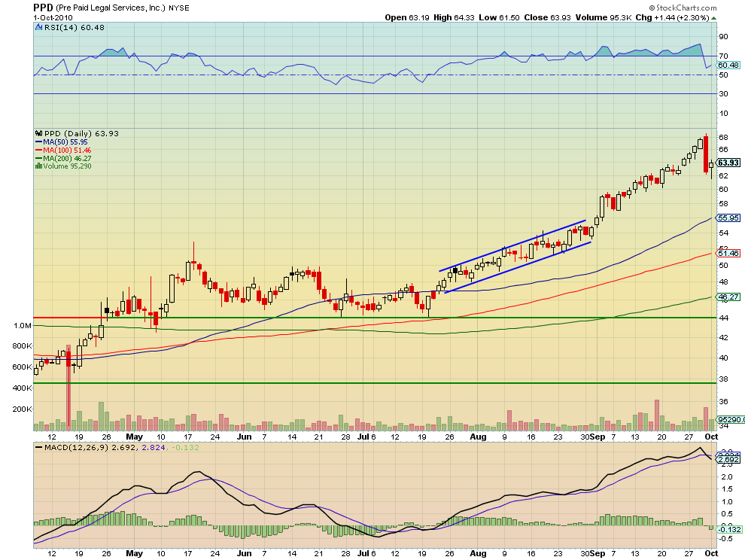Click the 30 oversold level label

[x=723, y=93]
